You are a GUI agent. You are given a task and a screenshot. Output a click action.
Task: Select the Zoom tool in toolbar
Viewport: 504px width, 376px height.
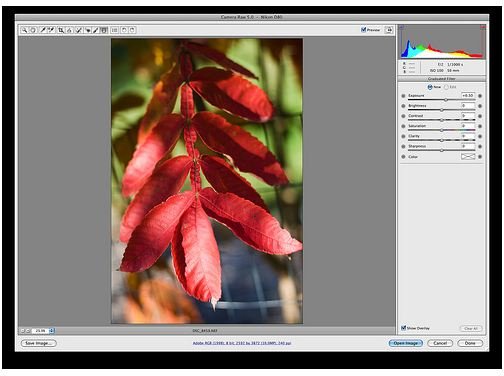tap(24, 30)
